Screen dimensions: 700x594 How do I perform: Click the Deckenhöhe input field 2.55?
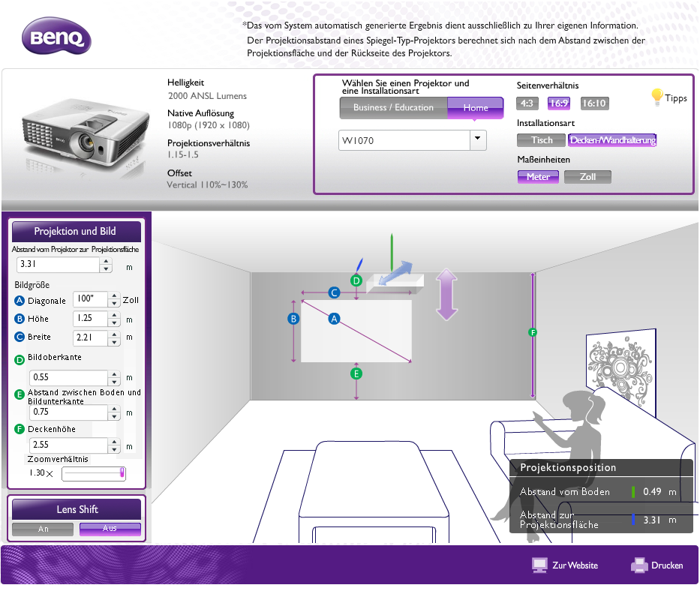point(69,445)
